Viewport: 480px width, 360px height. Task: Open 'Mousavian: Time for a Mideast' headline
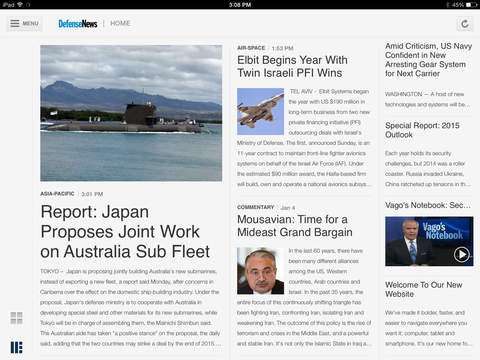(295, 226)
